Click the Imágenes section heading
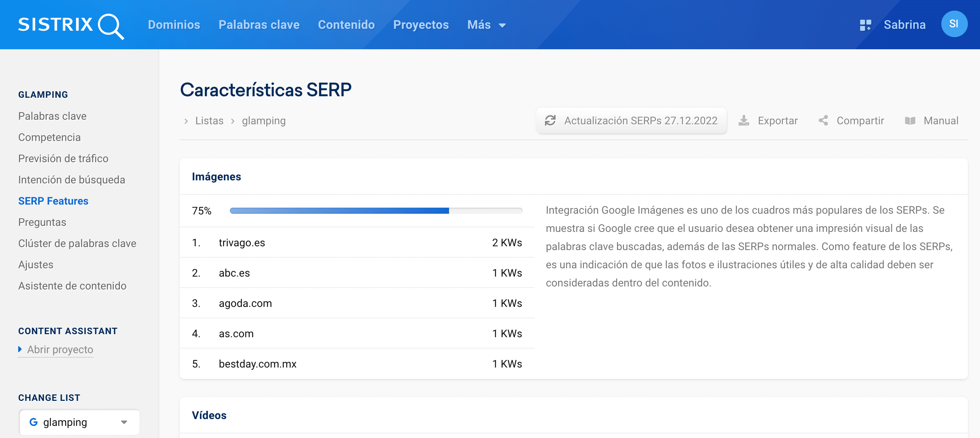The image size is (980, 438). (216, 177)
